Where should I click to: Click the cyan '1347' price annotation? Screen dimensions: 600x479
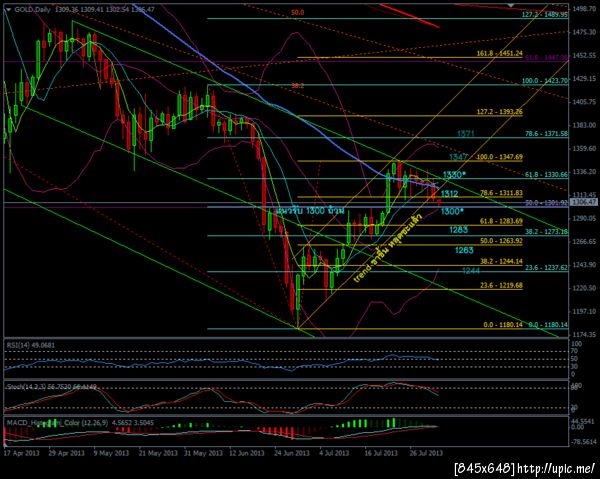click(x=458, y=157)
